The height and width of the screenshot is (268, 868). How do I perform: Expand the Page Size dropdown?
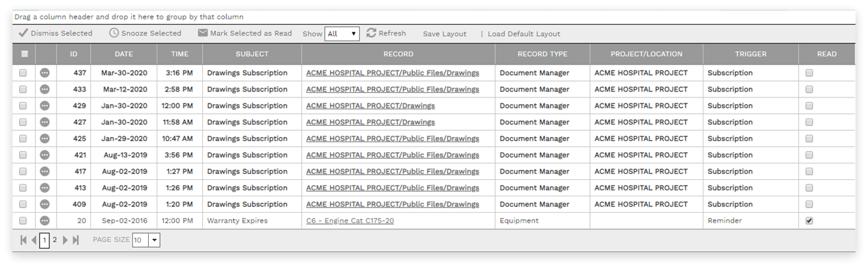[x=154, y=240]
